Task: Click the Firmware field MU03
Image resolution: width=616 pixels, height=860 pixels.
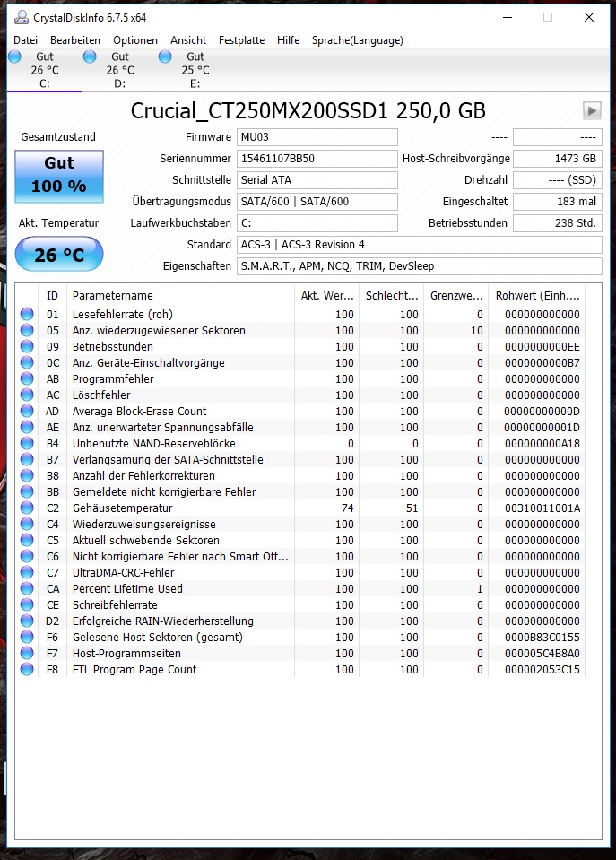Action: (x=317, y=137)
